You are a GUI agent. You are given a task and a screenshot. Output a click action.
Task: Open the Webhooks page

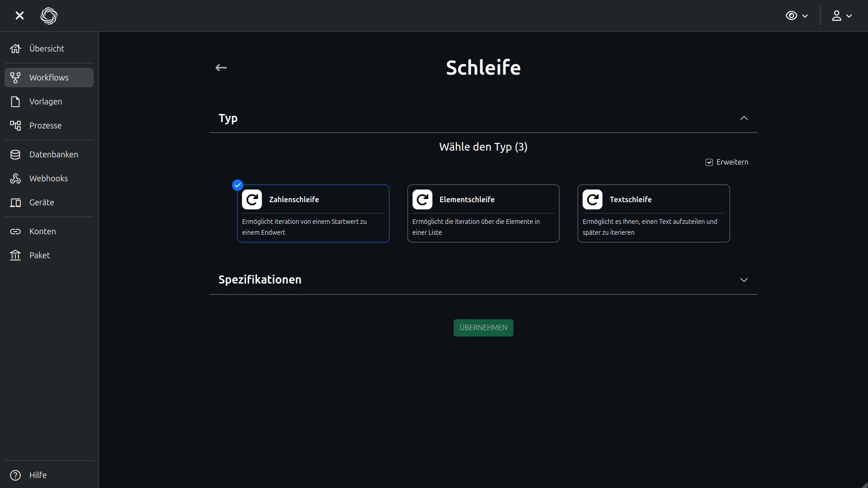coord(49,179)
